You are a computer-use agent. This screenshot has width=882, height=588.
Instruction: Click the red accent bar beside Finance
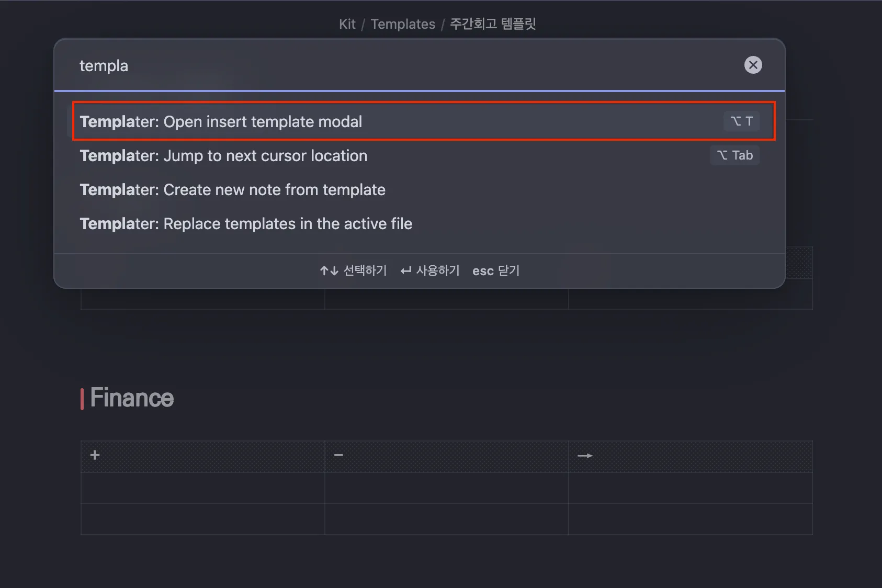click(x=82, y=398)
